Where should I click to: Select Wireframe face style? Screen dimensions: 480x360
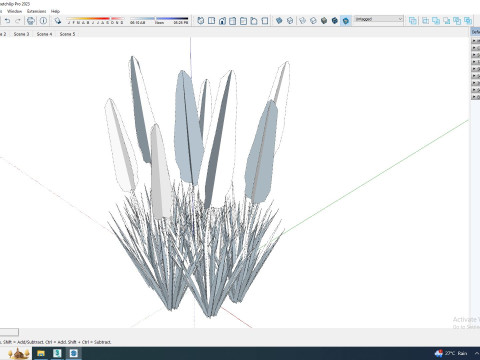pos(302,21)
